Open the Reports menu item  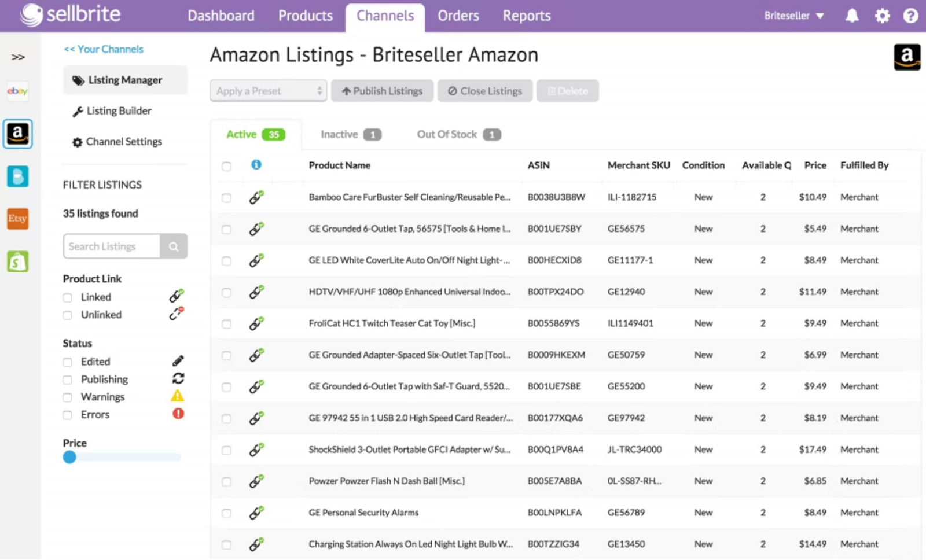tap(526, 16)
